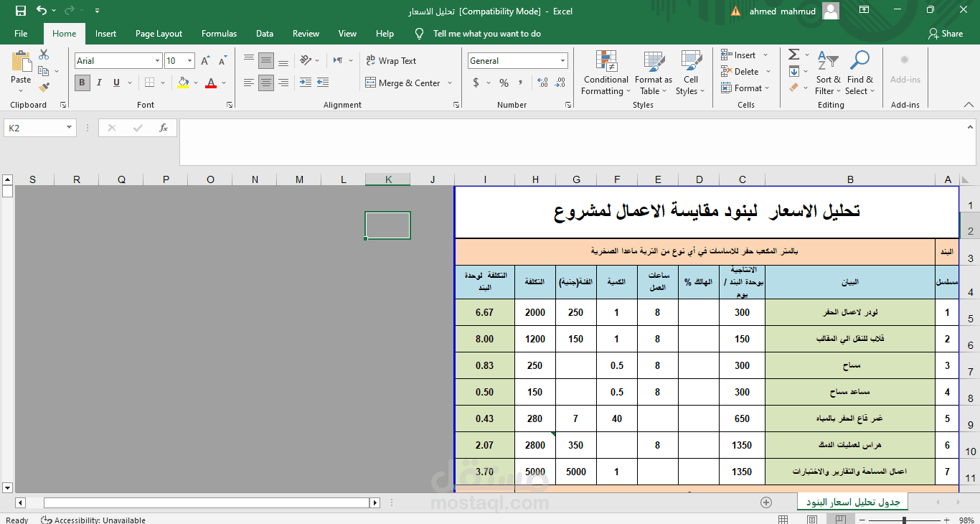Apply yellow fill color to cell

click(x=183, y=83)
